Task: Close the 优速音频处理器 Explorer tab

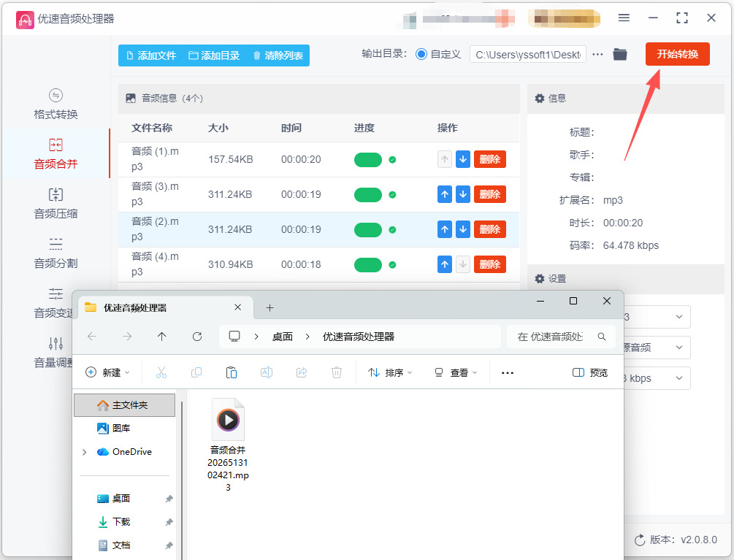Action: pyautogui.click(x=238, y=307)
